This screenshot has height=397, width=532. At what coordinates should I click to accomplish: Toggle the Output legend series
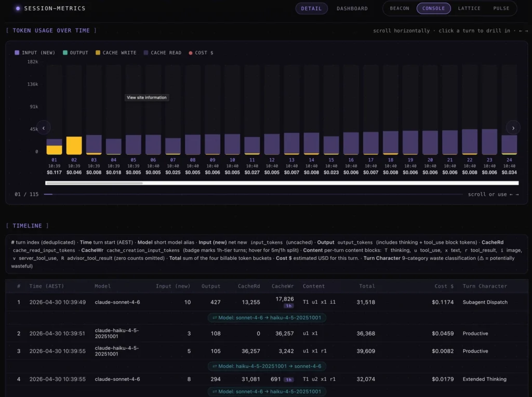pos(75,52)
